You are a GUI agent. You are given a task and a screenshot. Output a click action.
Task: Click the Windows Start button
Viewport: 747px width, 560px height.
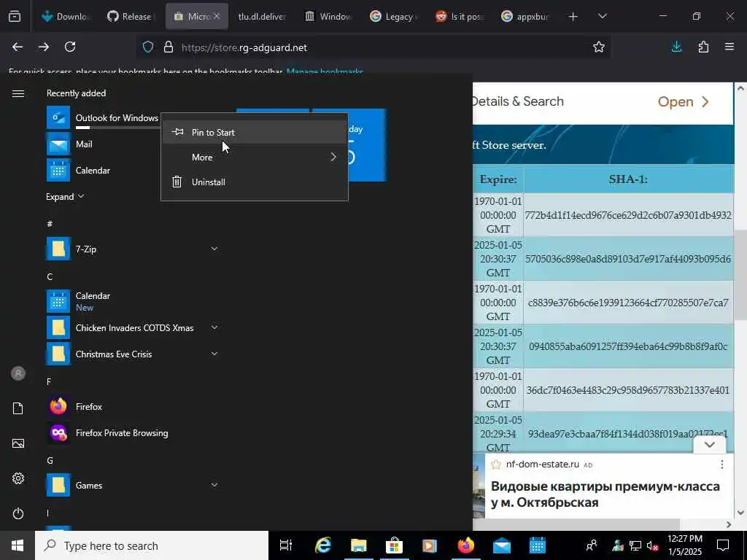pyautogui.click(x=18, y=545)
